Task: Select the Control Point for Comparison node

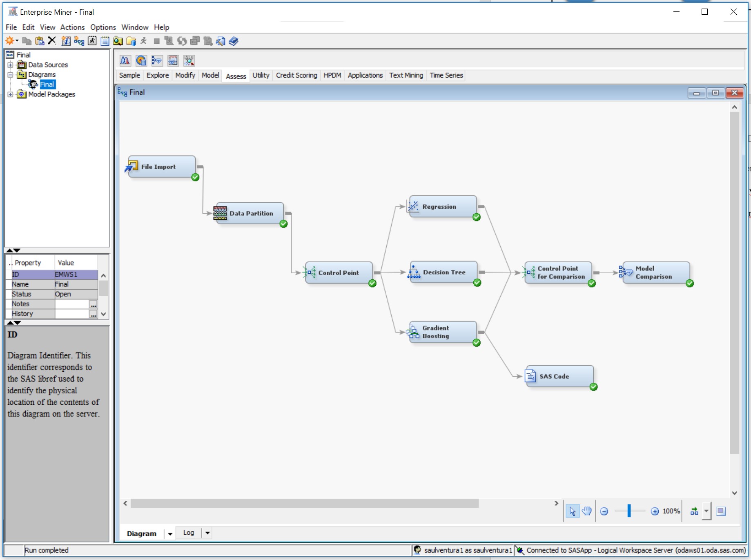Action: point(558,272)
